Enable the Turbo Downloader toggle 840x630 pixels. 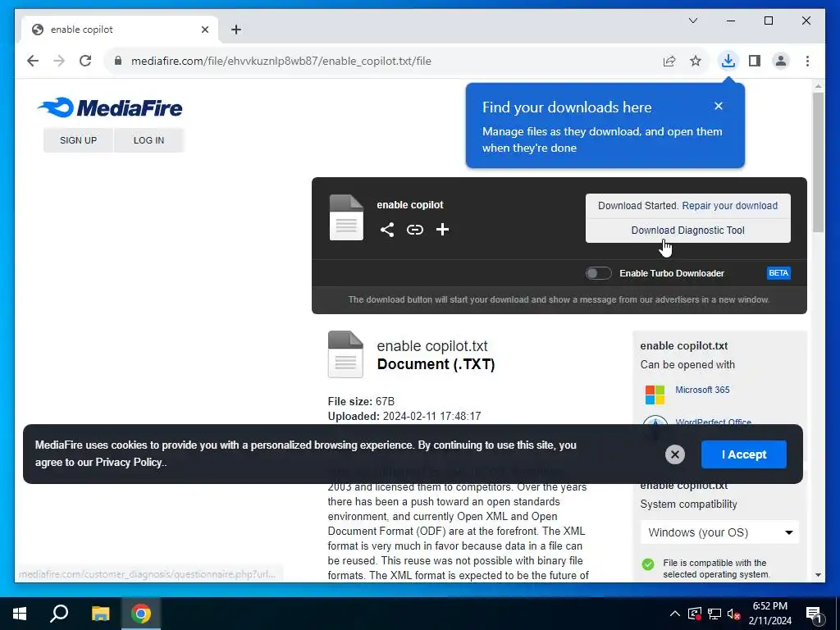pos(598,273)
